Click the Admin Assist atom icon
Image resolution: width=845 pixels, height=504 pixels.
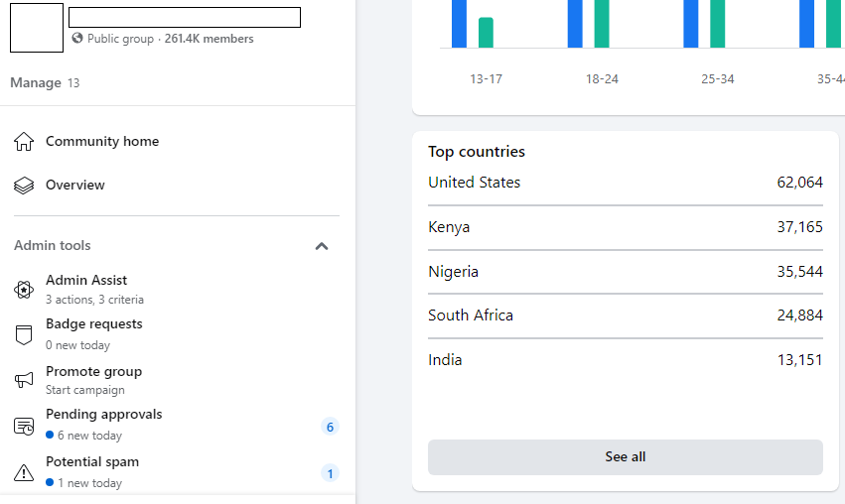[x=24, y=290]
